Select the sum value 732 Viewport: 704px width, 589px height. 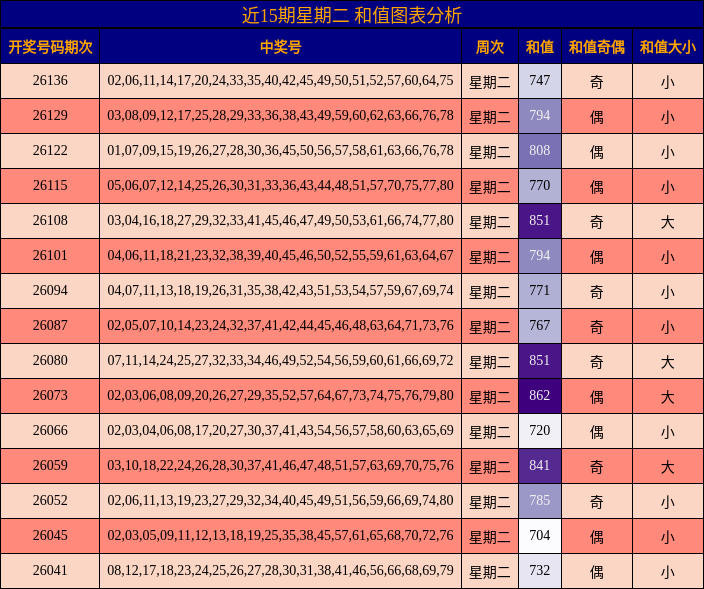(540, 571)
